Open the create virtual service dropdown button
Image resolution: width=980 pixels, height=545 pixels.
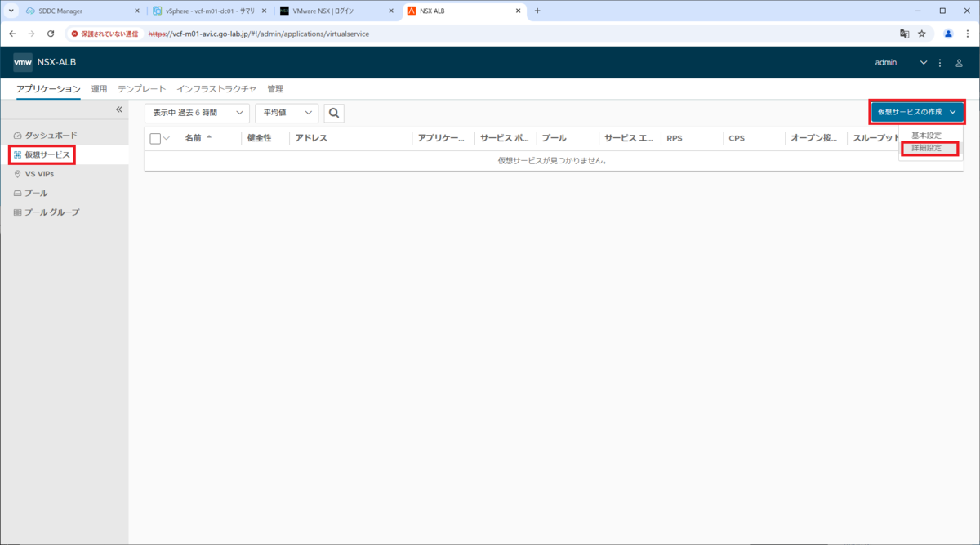917,111
